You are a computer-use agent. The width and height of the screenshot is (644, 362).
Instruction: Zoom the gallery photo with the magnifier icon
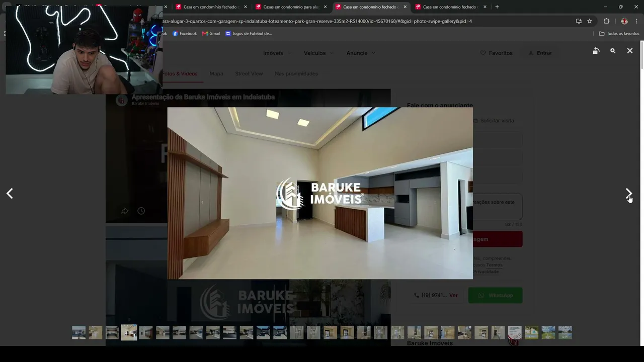click(x=613, y=51)
